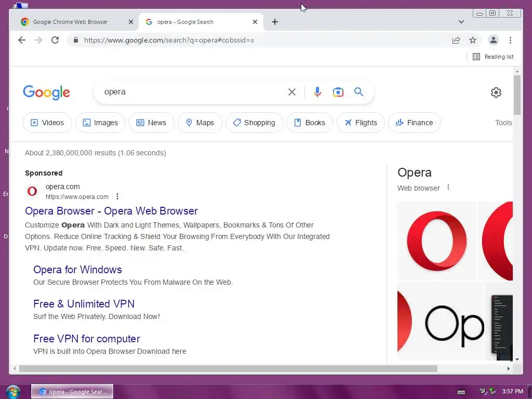The width and height of the screenshot is (532, 399).
Task: Open the profile avatar menu
Action: (x=494, y=40)
